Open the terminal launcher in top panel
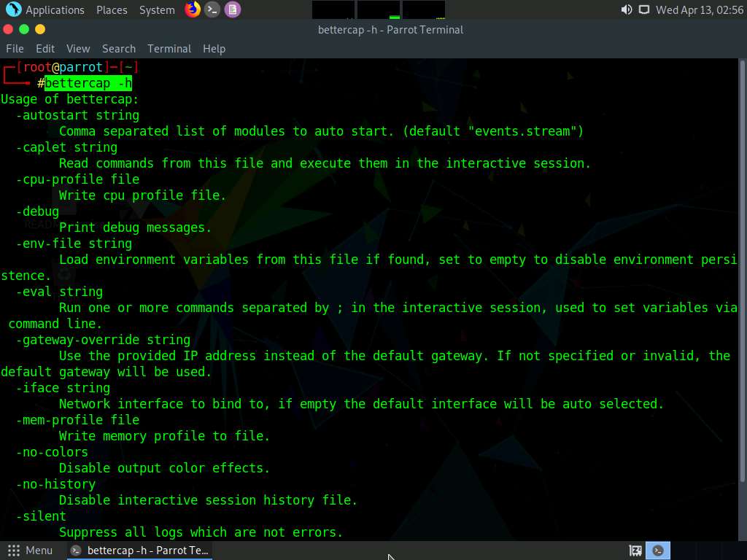Screen dimensions: 747x560 coord(212,9)
